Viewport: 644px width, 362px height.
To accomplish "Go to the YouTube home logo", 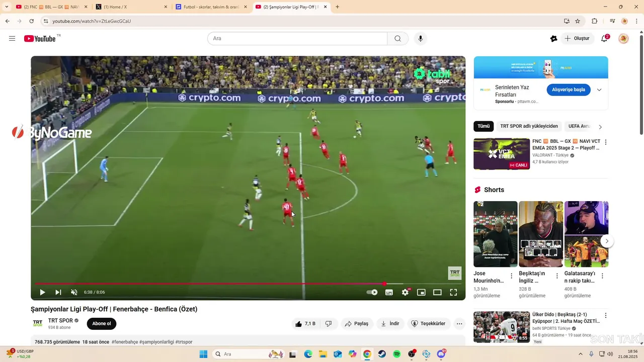I will 40,39.
